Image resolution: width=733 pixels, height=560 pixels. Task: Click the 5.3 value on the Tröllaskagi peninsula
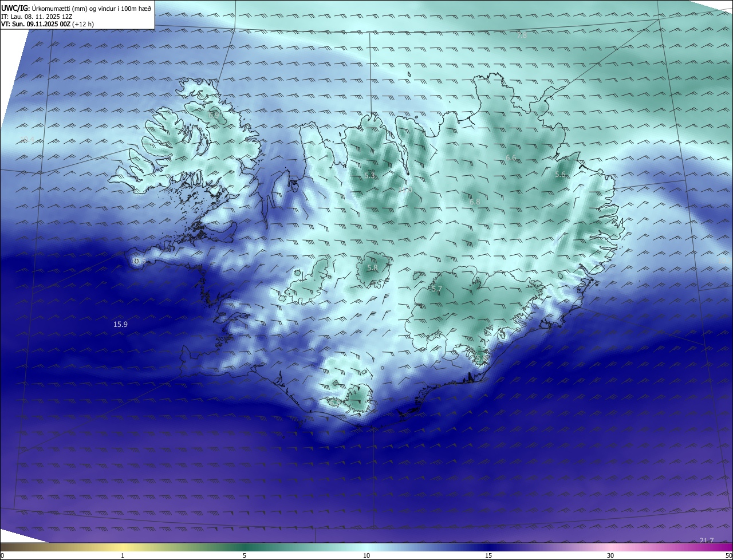click(369, 176)
